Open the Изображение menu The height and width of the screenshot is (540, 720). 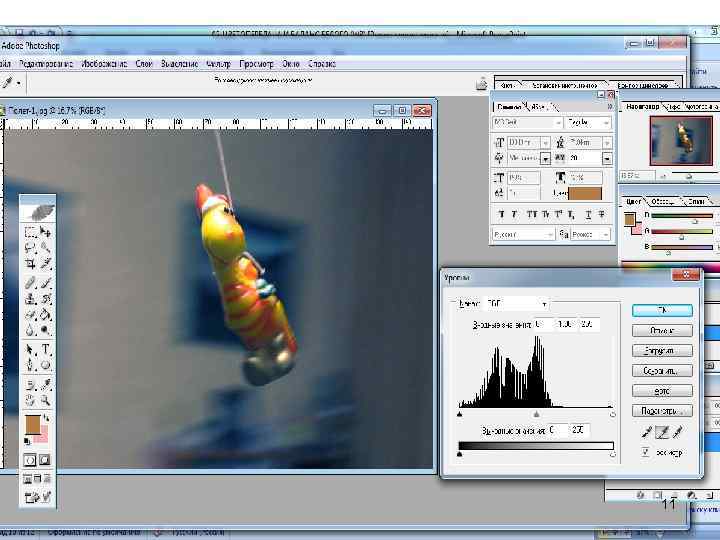click(104, 64)
